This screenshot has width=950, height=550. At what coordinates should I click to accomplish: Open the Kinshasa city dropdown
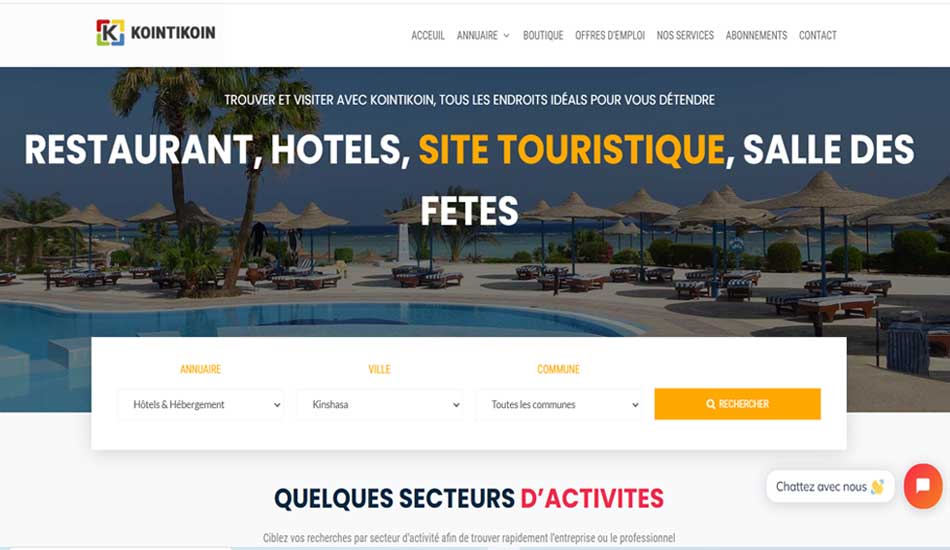coord(380,405)
